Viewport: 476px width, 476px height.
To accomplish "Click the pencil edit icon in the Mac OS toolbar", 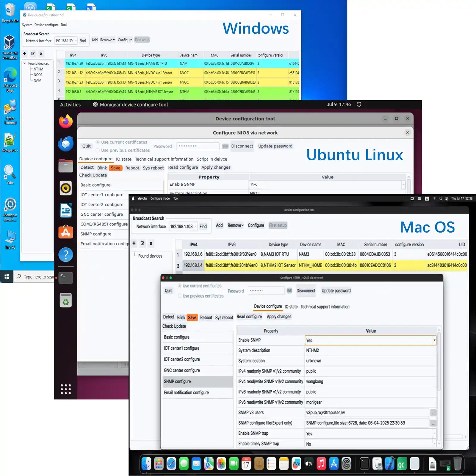I will point(143,243).
